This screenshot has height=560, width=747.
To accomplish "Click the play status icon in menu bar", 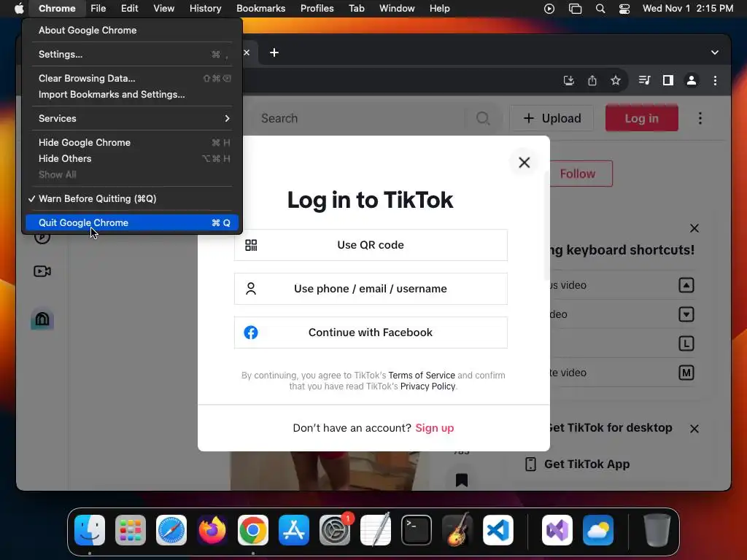I will [549, 9].
